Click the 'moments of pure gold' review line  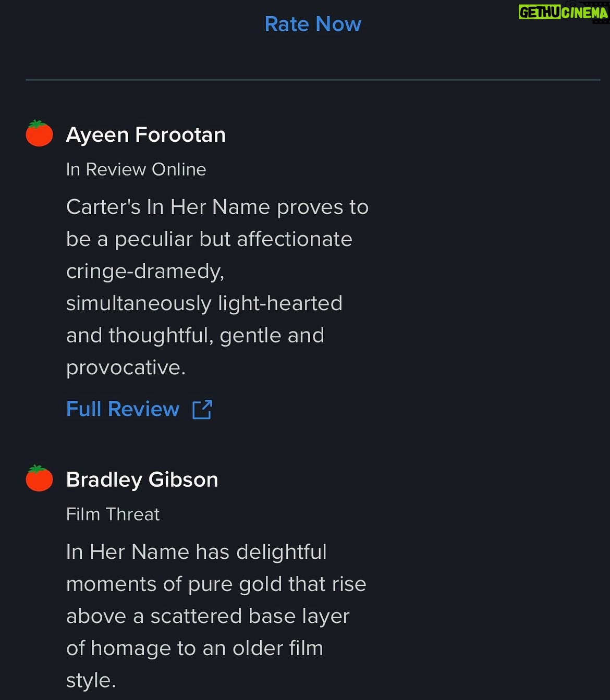[216, 584]
